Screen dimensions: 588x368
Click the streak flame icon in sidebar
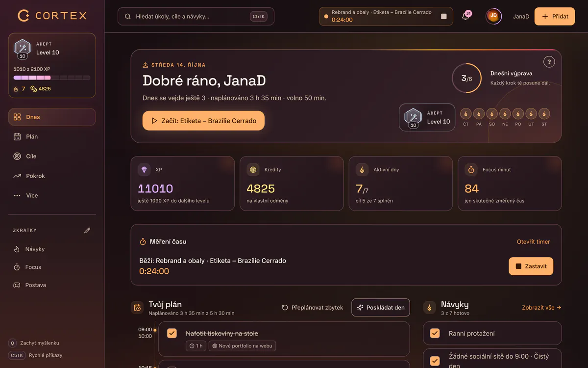pos(16,89)
